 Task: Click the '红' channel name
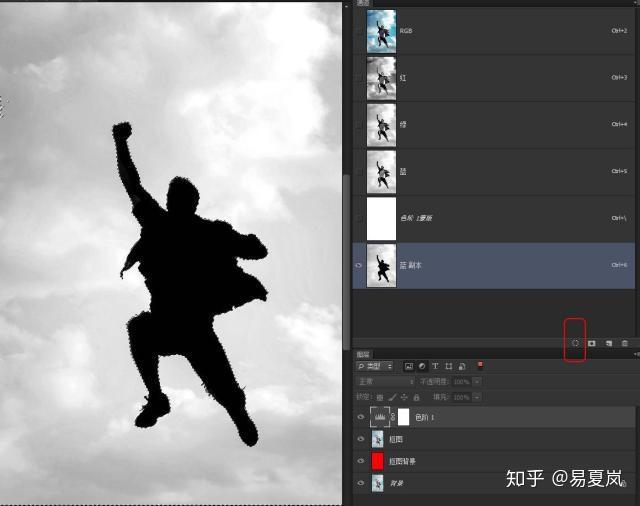tap(403, 78)
